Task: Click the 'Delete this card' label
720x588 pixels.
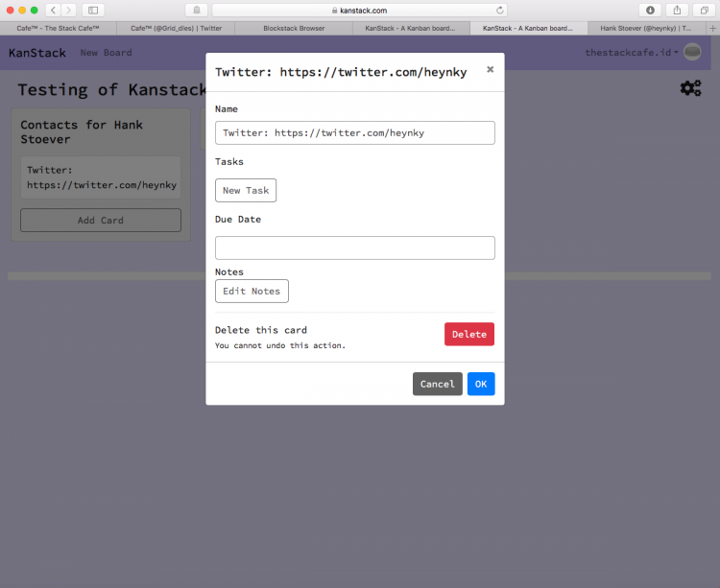Action: coord(261,330)
